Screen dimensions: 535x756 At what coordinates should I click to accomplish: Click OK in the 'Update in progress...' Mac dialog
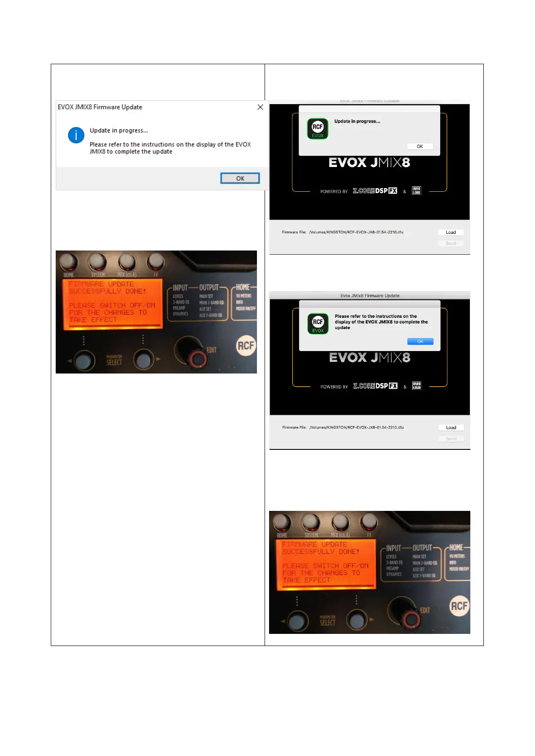420,146
